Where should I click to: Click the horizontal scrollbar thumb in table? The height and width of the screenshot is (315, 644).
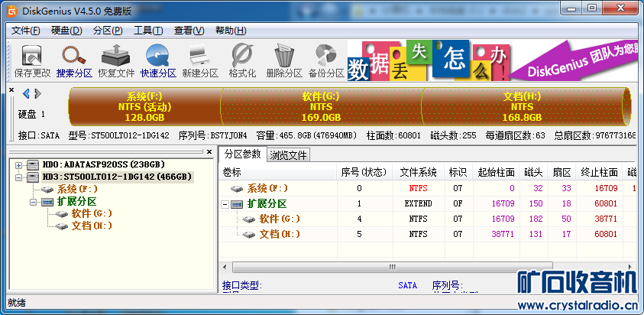(x=392, y=268)
